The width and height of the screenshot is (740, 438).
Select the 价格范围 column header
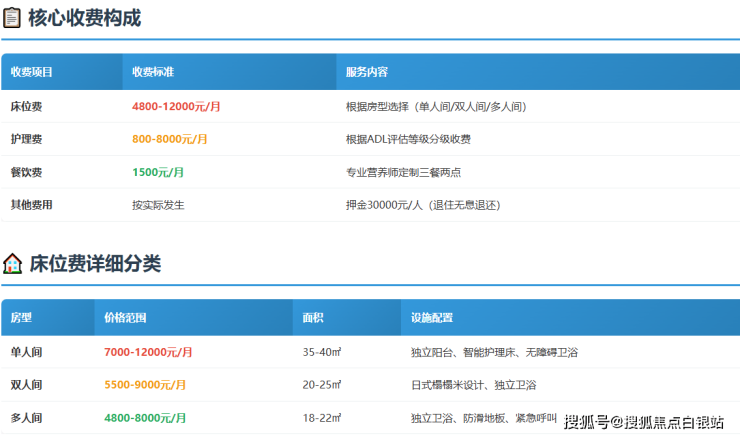point(125,318)
